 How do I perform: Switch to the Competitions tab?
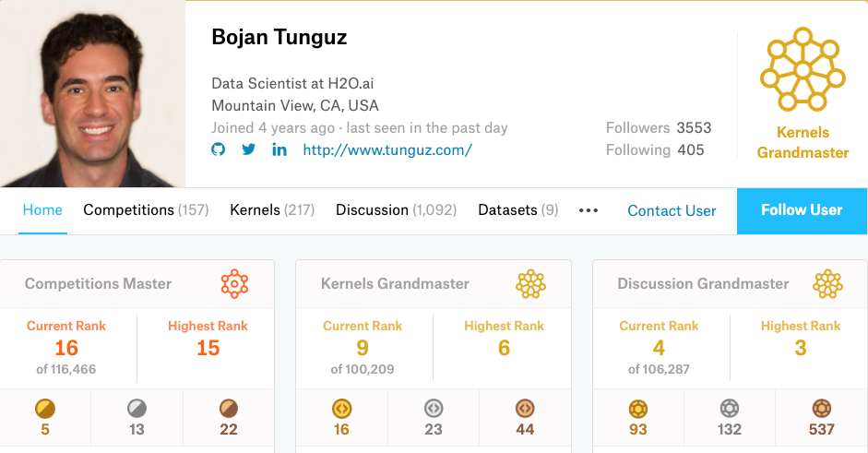tap(146, 210)
